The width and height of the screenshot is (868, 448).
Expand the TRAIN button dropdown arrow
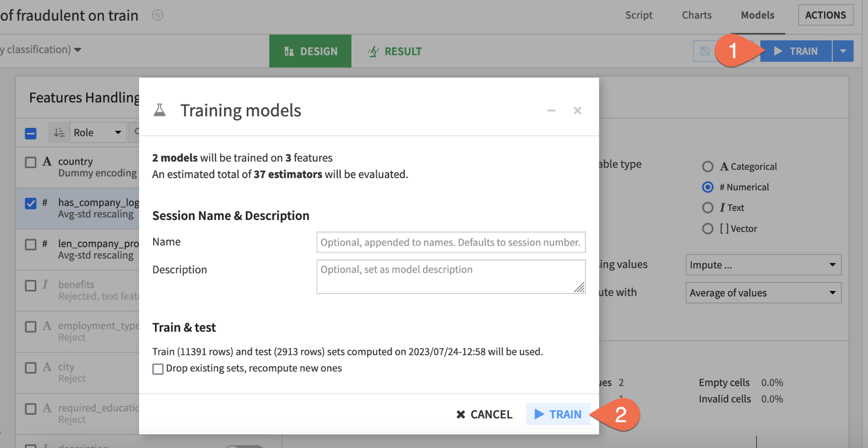point(843,51)
